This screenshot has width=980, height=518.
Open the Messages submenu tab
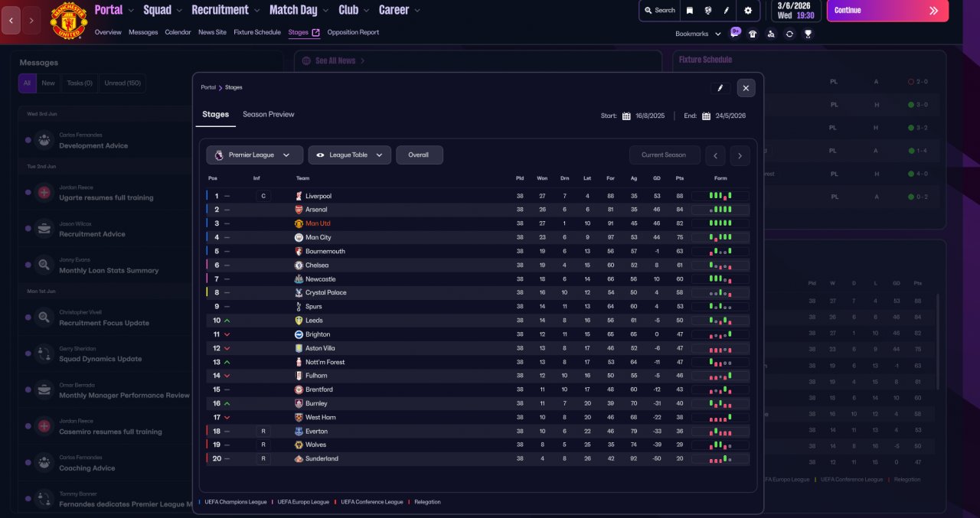tap(143, 32)
